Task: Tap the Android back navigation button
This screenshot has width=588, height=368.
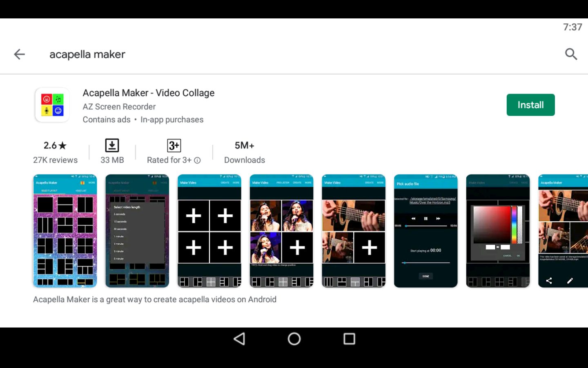Action: (239, 339)
